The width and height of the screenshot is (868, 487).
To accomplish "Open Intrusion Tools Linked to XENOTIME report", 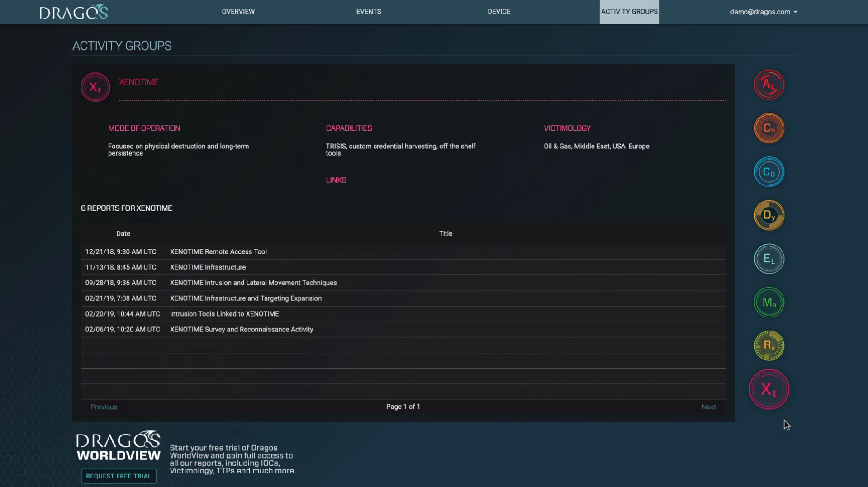I will point(225,314).
